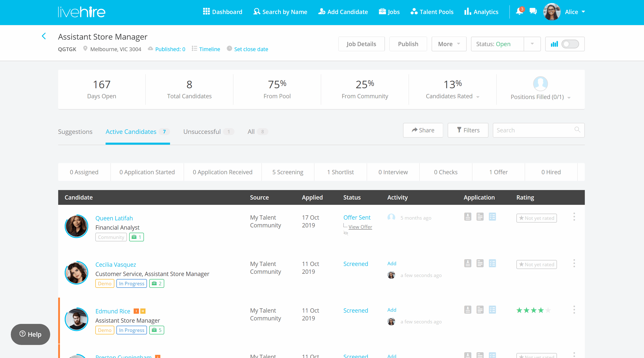Open the View Offer link
This screenshot has width=644, height=358.
[x=360, y=227]
